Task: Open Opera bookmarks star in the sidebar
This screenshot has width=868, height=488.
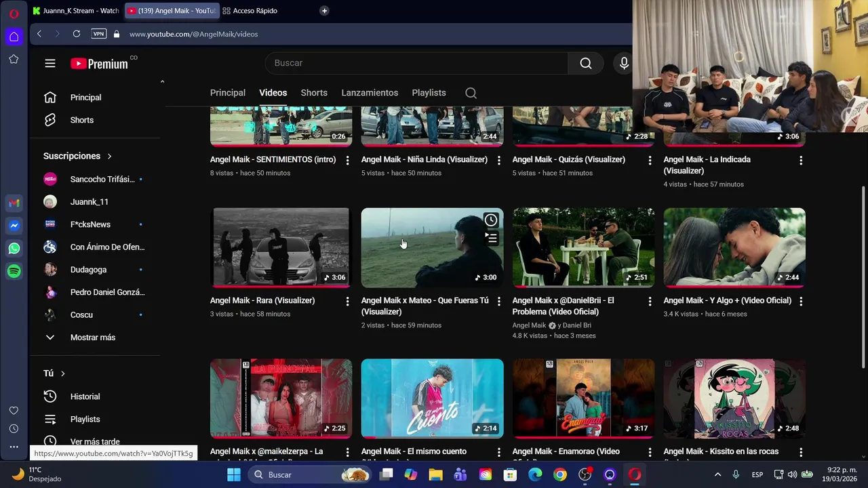Action: (14, 60)
